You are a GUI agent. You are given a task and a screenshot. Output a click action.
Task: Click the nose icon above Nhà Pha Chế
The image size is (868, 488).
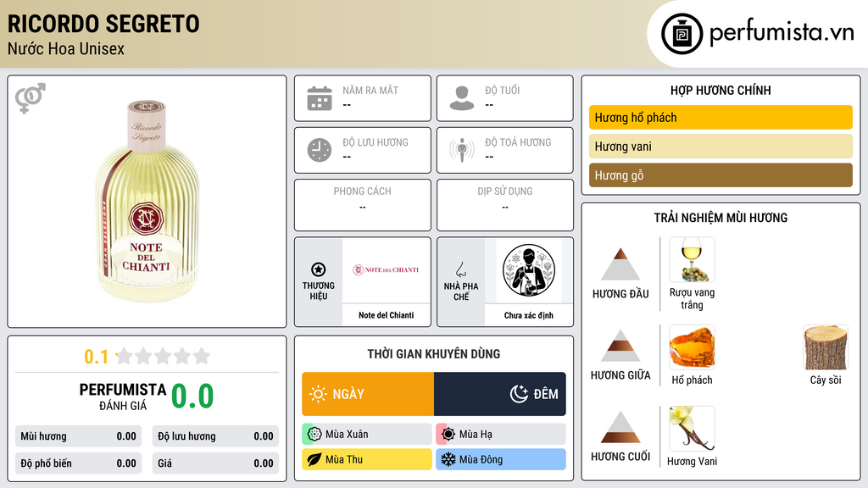point(460,269)
